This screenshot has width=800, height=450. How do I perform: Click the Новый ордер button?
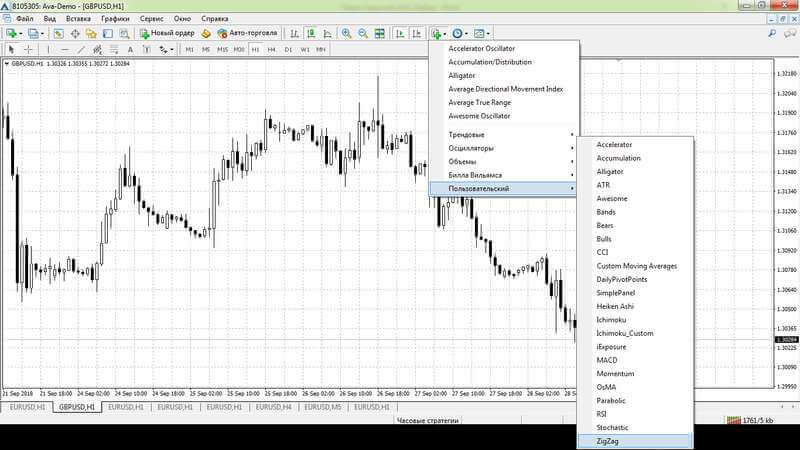(167, 33)
